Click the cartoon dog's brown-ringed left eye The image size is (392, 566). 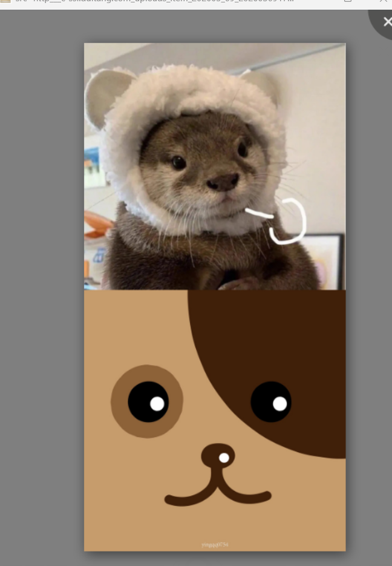pos(147,401)
